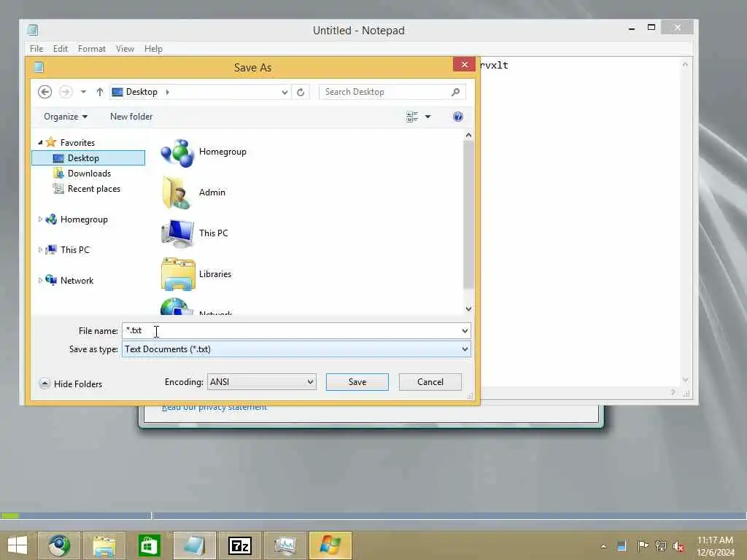Viewport: 747px width, 560px height.
Task: Open Notepad's View menu
Action: (125, 49)
